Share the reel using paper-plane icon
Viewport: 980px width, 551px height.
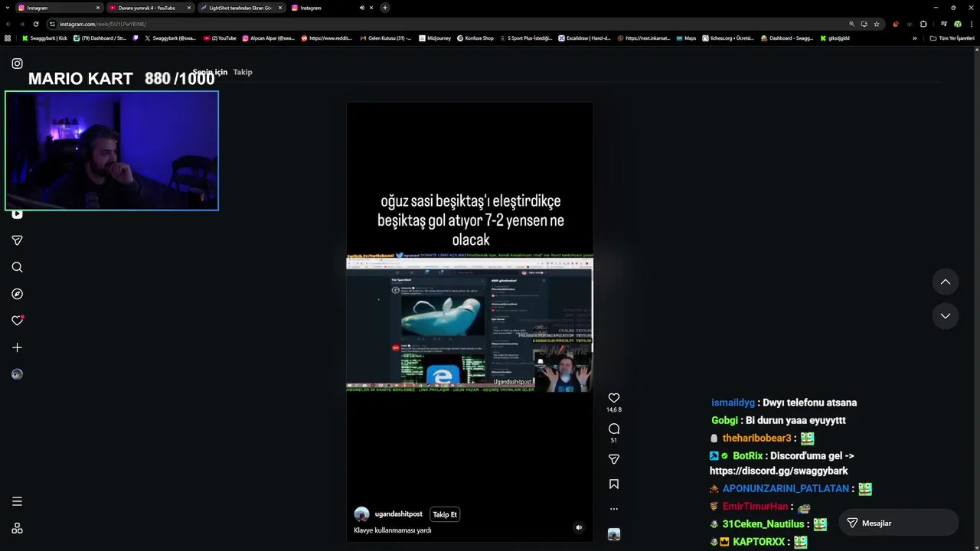tap(613, 459)
